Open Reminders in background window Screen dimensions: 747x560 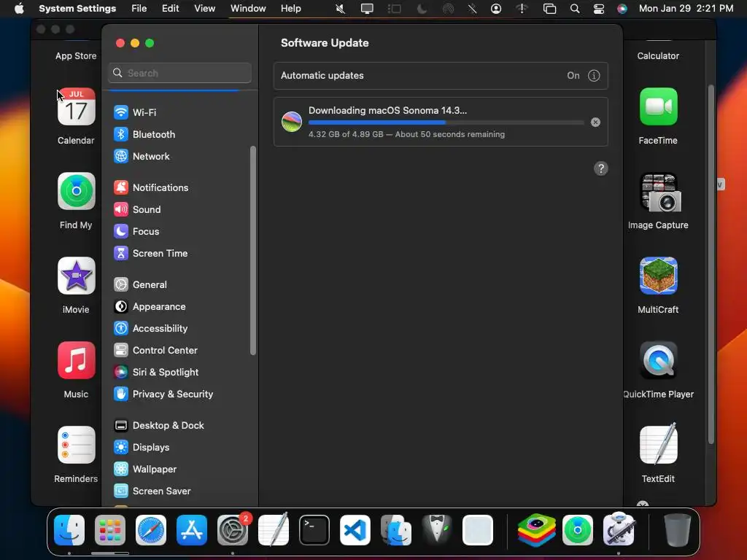(x=76, y=445)
